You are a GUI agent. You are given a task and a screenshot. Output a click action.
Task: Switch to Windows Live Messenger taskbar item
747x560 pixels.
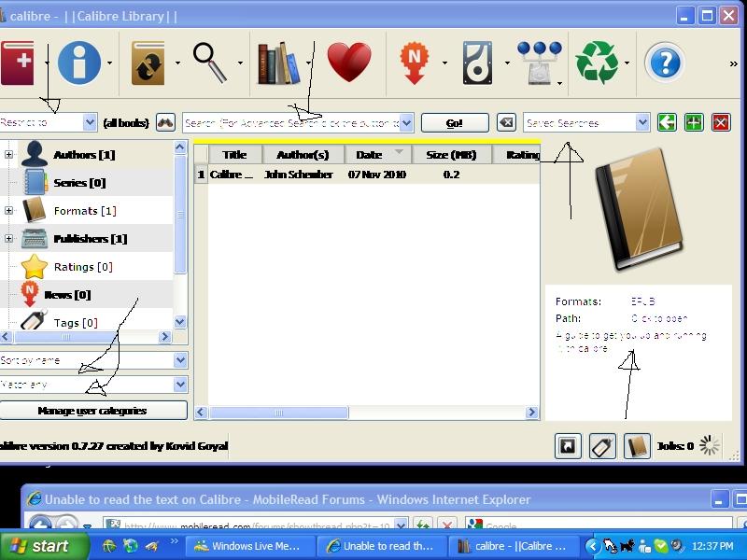pos(250,546)
